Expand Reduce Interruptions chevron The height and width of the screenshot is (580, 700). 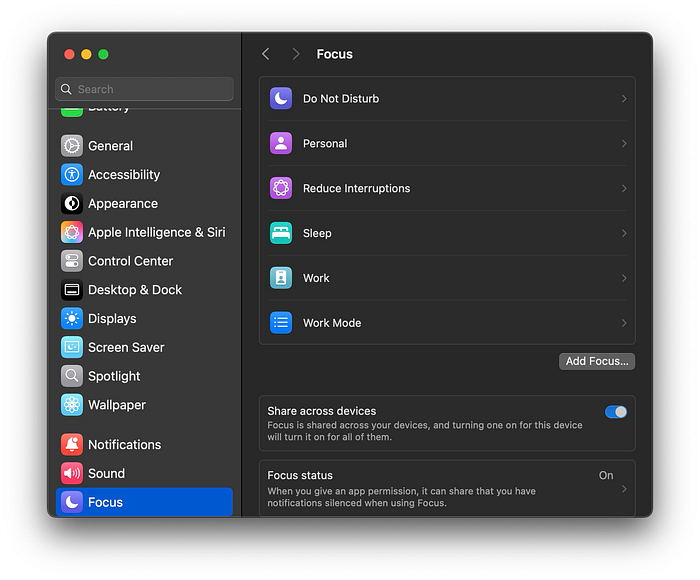[x=624, y=188]
